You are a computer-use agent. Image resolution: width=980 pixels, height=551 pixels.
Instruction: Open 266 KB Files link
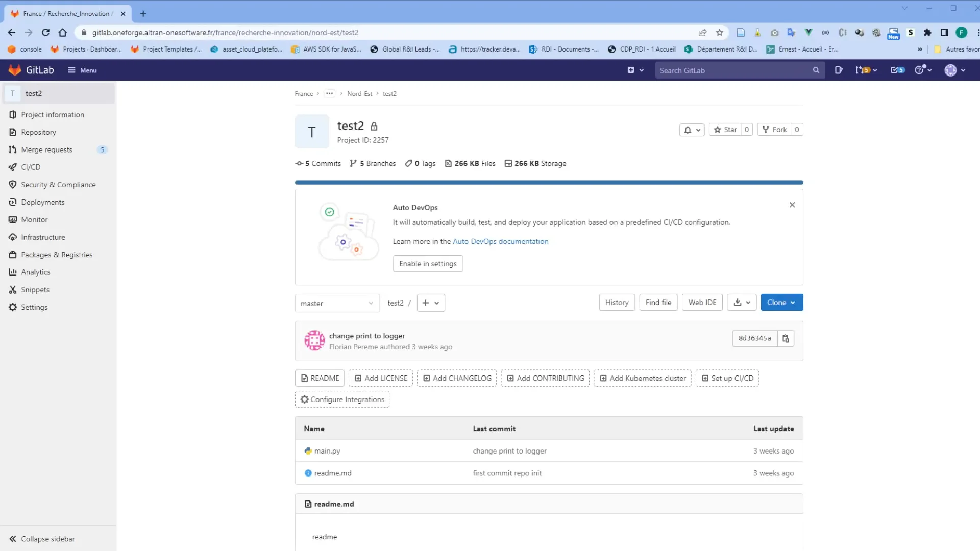[470, 164]
